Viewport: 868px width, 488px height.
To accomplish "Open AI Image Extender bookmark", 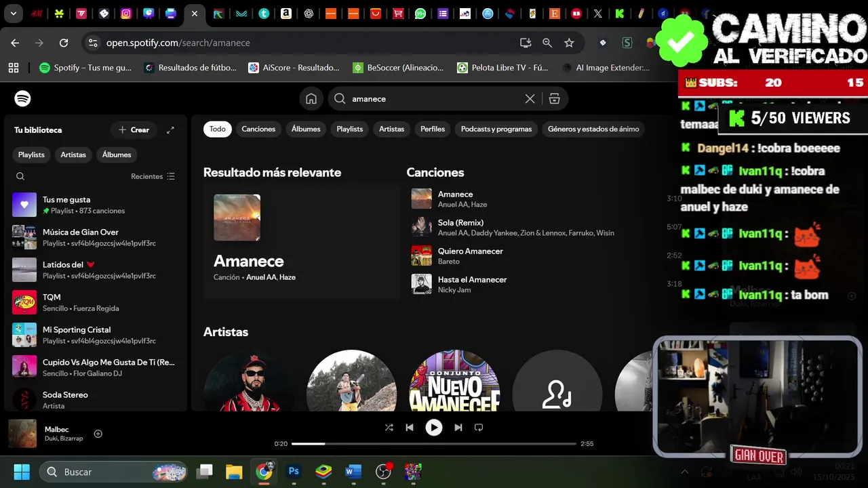I will [x=606, y=68].
